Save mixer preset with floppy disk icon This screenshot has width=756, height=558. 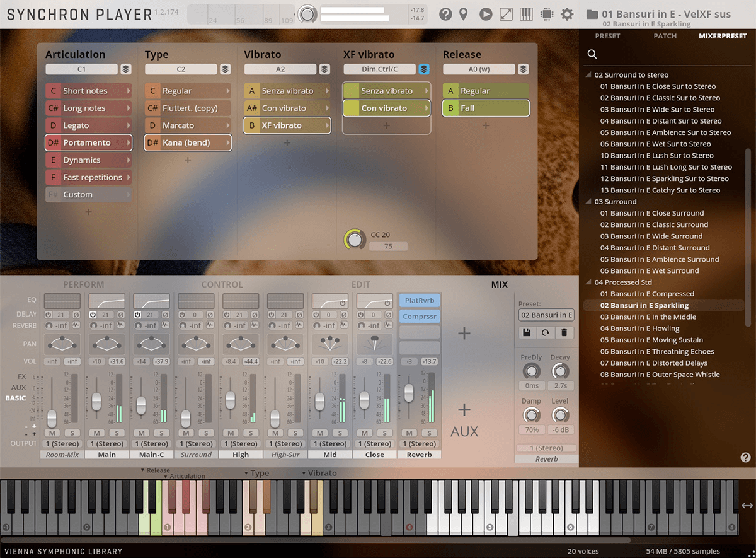(x=527, y=332)
